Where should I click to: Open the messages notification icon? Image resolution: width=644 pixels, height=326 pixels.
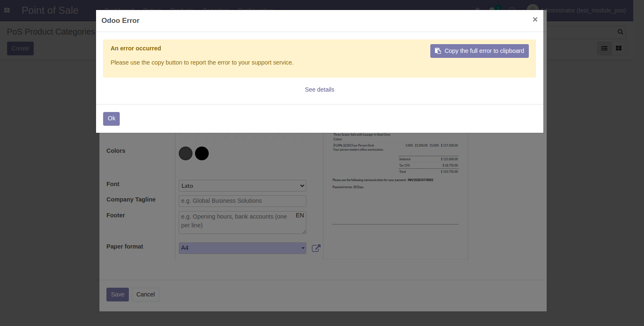click(493, 10)
